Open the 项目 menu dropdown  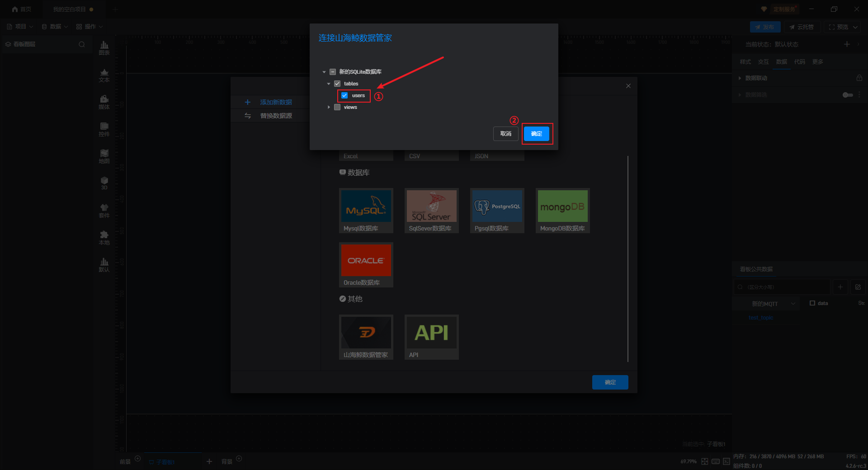(20, 27)
